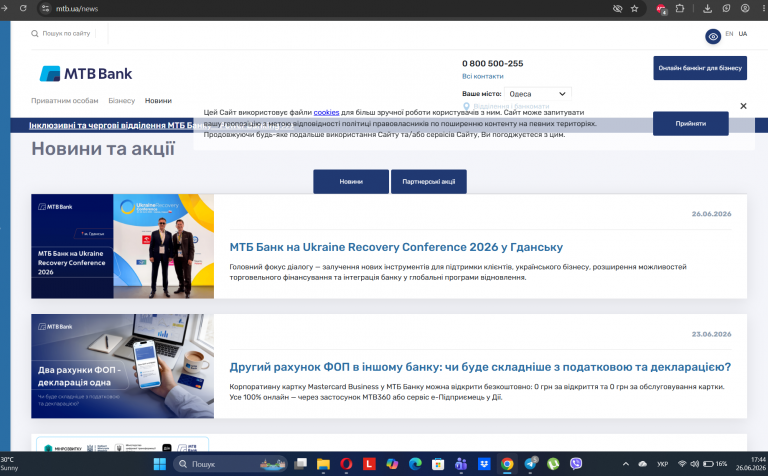Viewport: 768px width, 476px height.
Task: Open Telegram from taskbar
Action: tap(530, 464)
